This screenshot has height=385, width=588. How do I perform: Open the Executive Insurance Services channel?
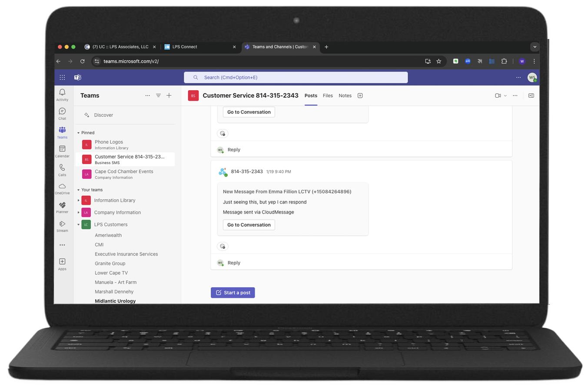[126, 254]
